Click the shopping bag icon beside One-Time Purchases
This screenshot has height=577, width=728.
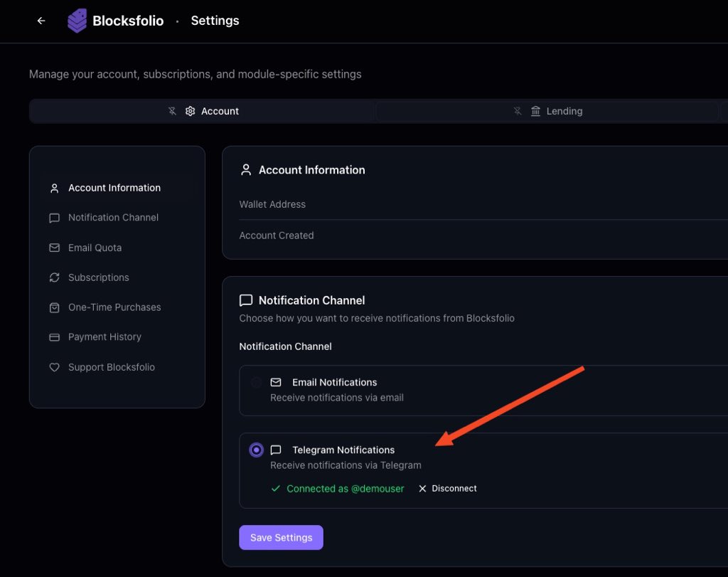point(54,307)
